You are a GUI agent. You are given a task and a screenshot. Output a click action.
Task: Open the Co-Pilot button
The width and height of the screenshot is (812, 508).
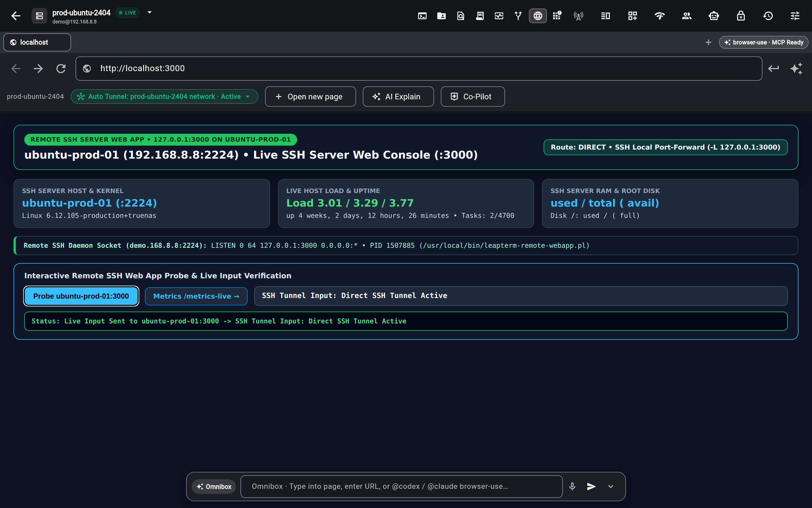(473, 97)
